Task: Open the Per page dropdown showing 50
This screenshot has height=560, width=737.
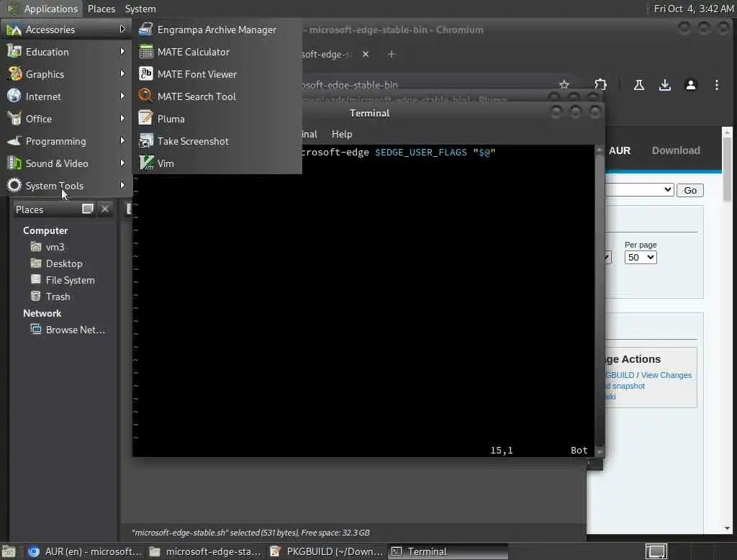Action: [x=640, y=257]
